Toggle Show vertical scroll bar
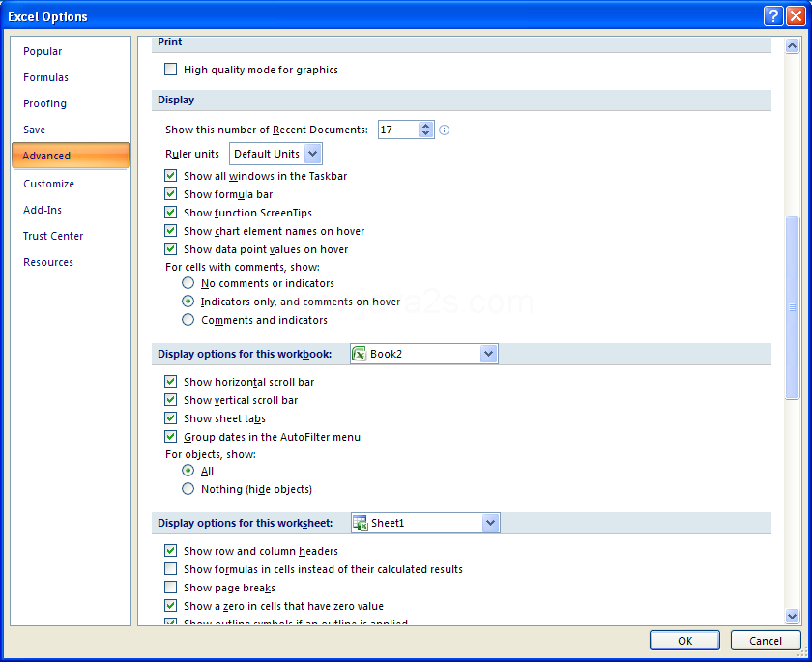The width and height of the screenshot is (812, 662). [x=170, y=400]
